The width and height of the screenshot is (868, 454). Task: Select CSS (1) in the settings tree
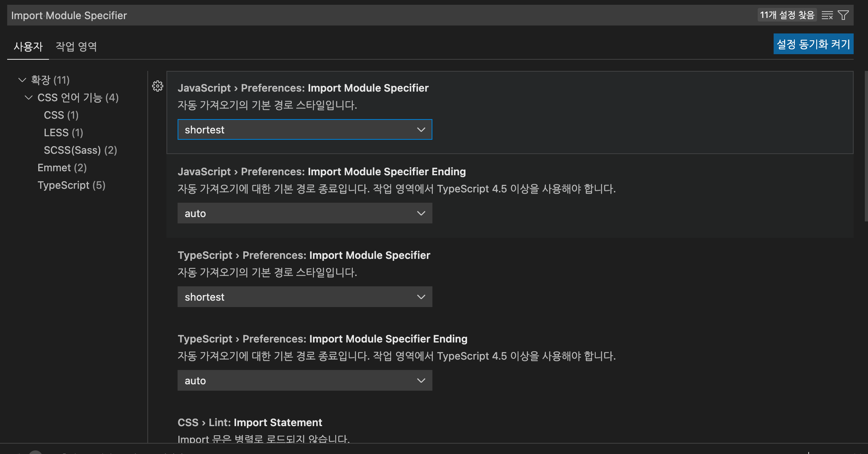click(61, 115)
